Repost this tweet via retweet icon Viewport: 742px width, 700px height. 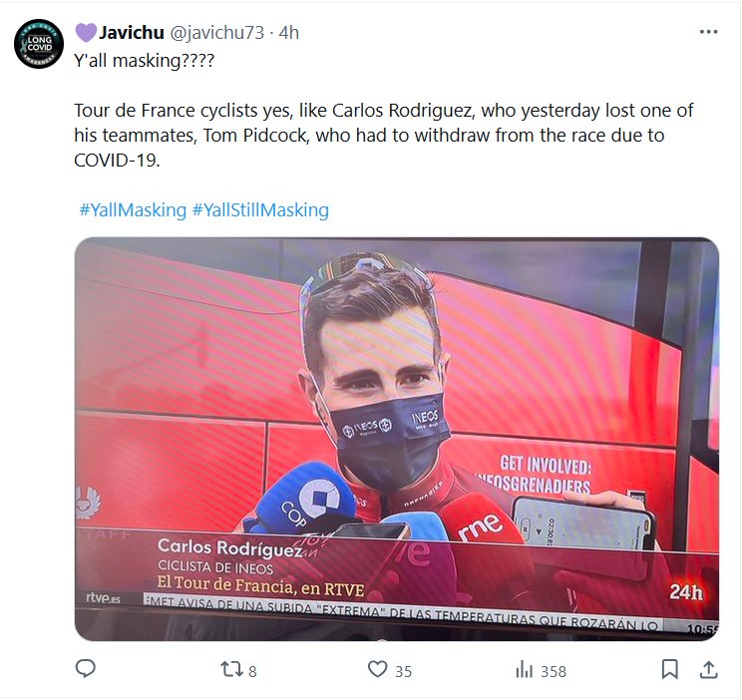pos(231,669)
